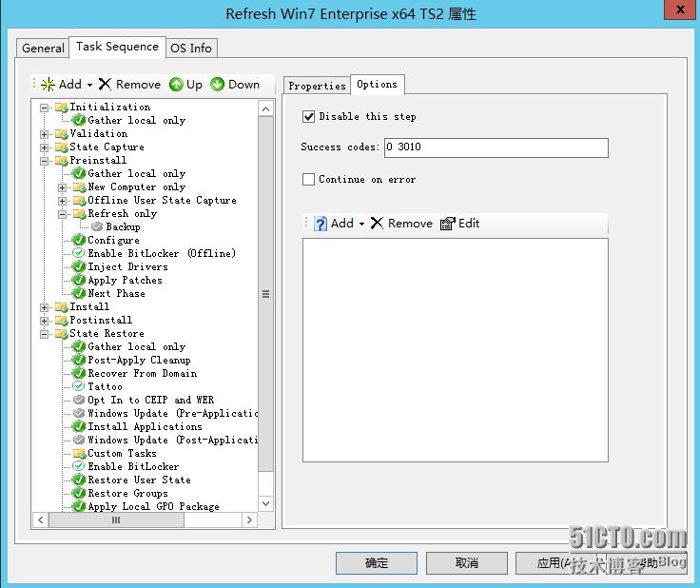
Task: Collapse the Refresh only group
Action: click(x=63, y=214)
